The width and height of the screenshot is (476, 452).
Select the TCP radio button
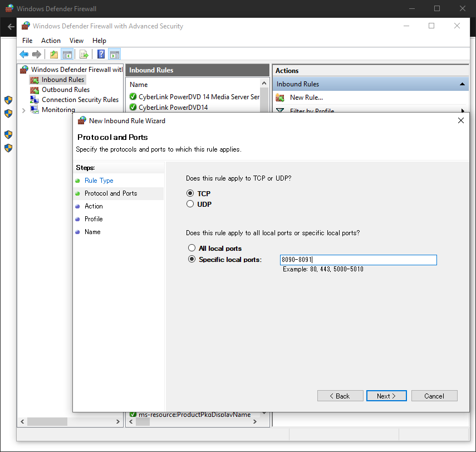point(190,193)
